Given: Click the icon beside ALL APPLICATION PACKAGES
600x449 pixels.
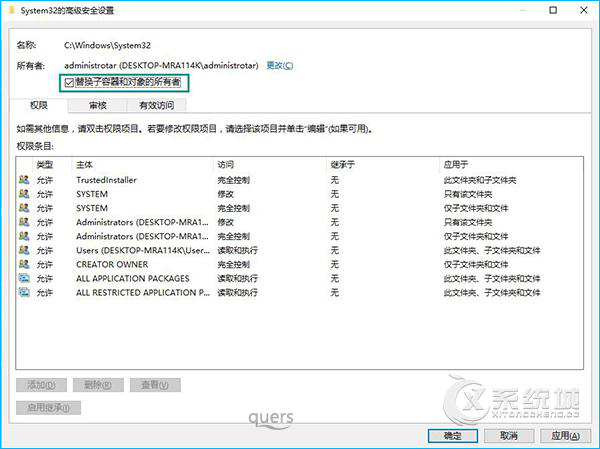Looking at the screenshot, I should coord(24,278).
